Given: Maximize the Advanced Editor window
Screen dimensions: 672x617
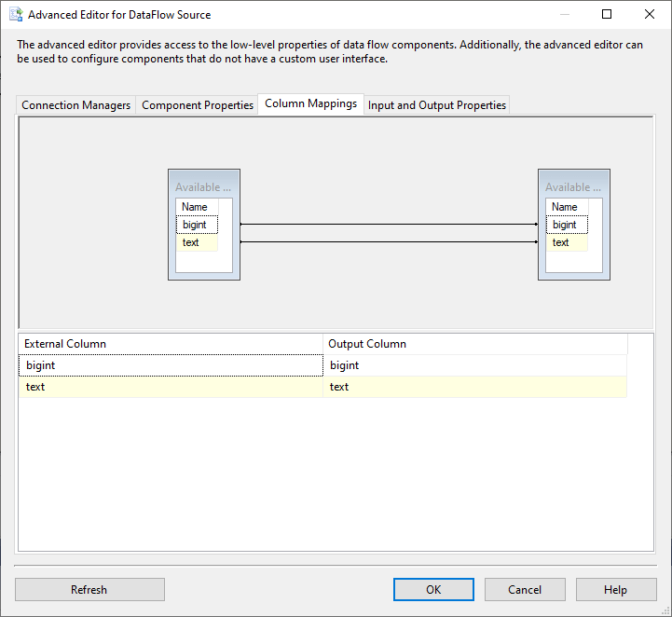Looking at the screenshot, I should click(606, 15).
